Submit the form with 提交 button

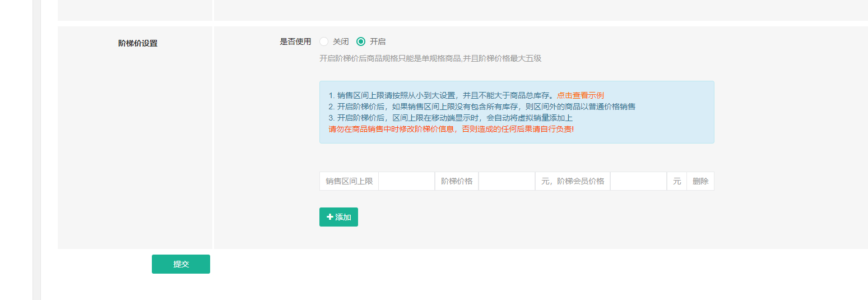(x=181, y=264)
